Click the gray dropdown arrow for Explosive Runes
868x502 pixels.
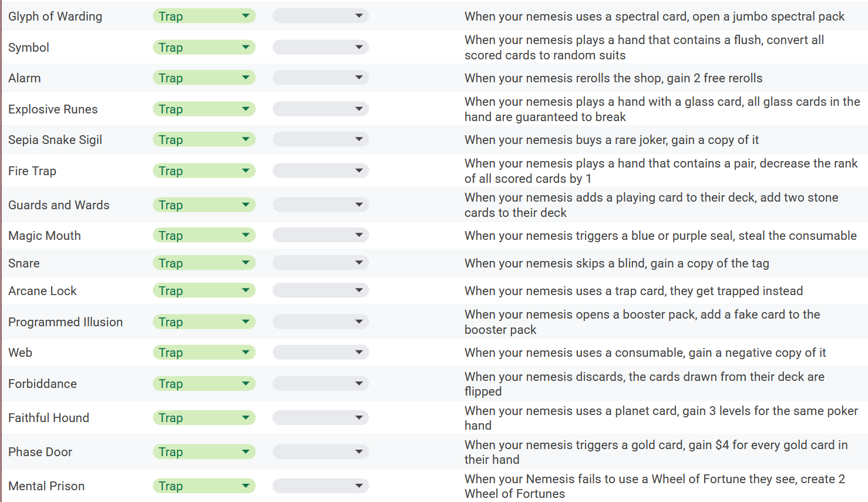(359, 109)
